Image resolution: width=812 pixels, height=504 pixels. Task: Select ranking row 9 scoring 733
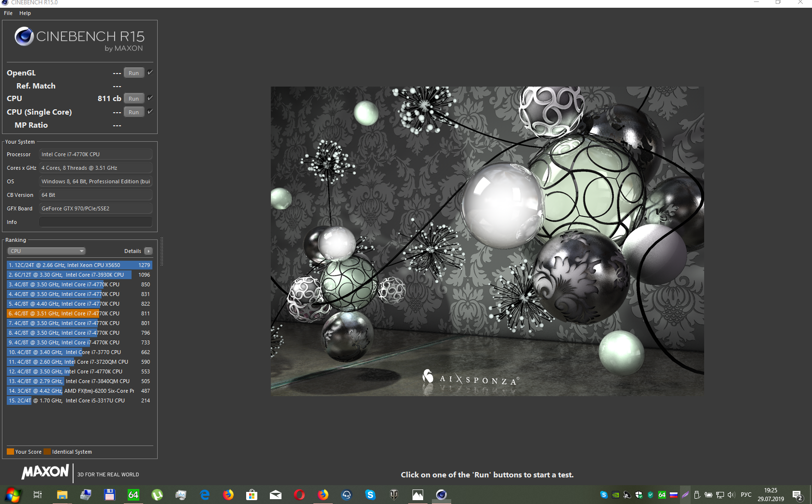coord(79,342)
